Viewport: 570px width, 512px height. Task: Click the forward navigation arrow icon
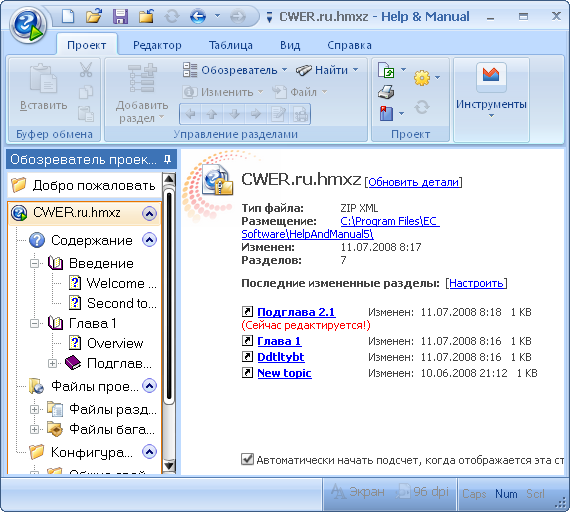238,17
